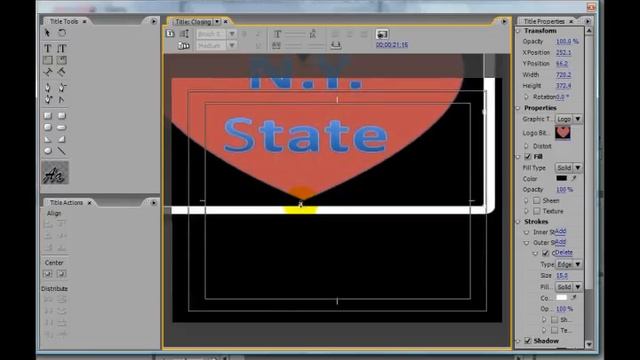Viewport: 640px width, 360px height.
Task: Select the Selection arrow tool
Action: (x=47, y=33)
